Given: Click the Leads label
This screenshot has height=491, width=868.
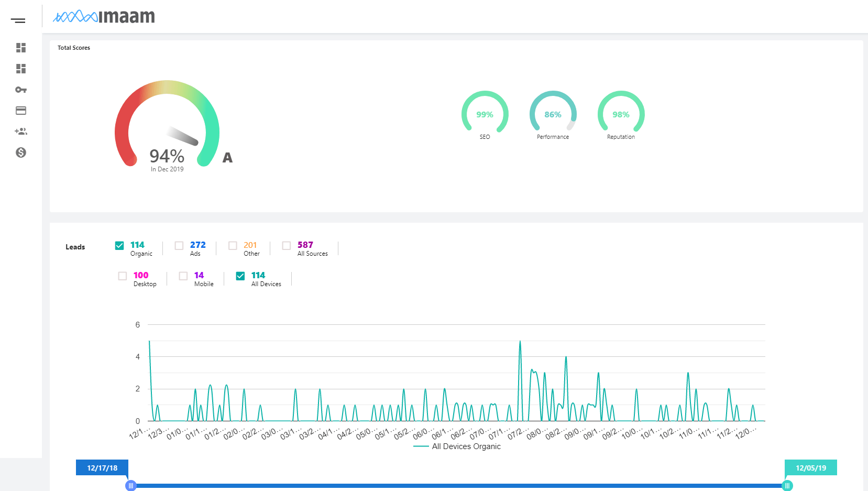Looking at the screenshot, I should 75,247.
